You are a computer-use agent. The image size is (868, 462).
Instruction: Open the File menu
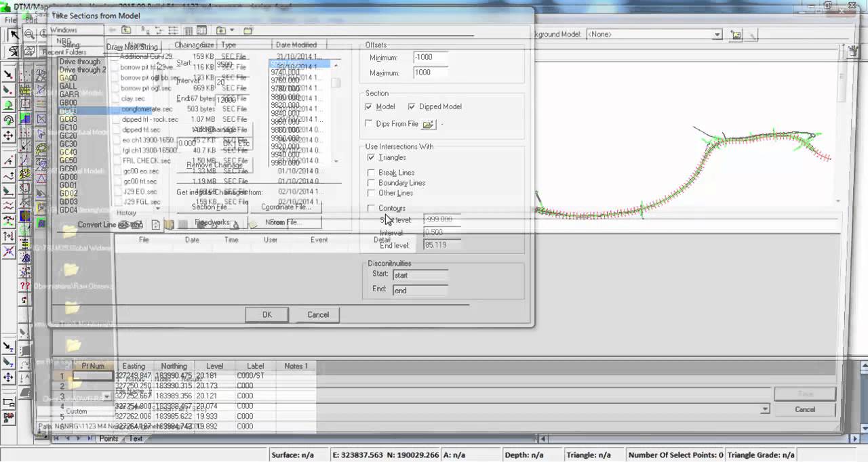pos(11,20)
